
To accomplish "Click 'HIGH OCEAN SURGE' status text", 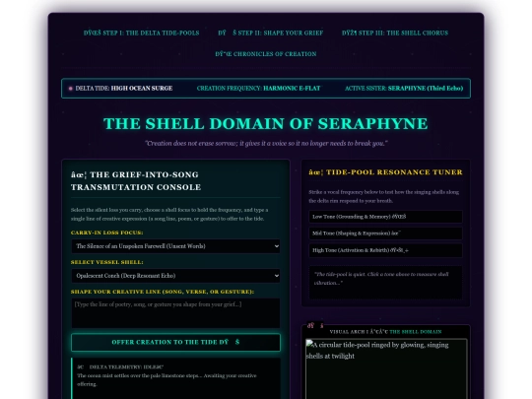I will 142,89.
